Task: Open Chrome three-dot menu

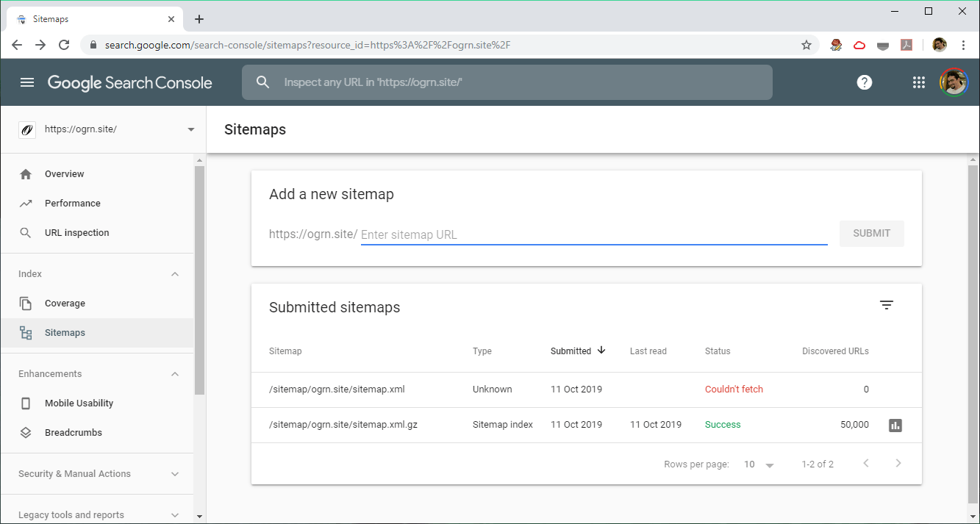Action: (x=963, y=45)
